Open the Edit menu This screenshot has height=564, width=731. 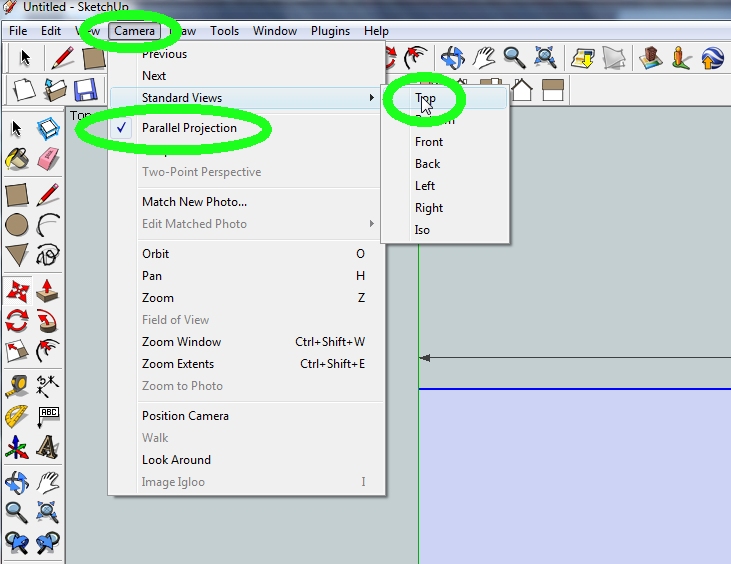[x=51, y=31]
